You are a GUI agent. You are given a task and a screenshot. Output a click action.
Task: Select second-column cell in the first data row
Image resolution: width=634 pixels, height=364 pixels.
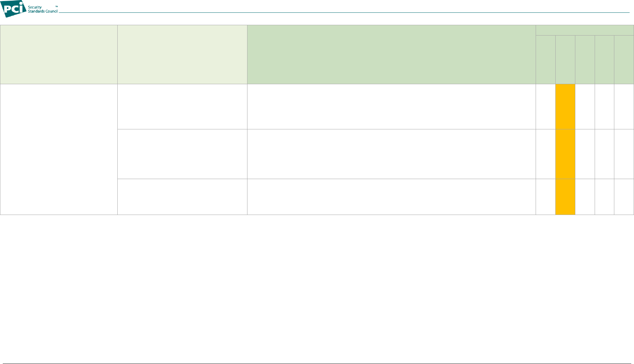182,107
